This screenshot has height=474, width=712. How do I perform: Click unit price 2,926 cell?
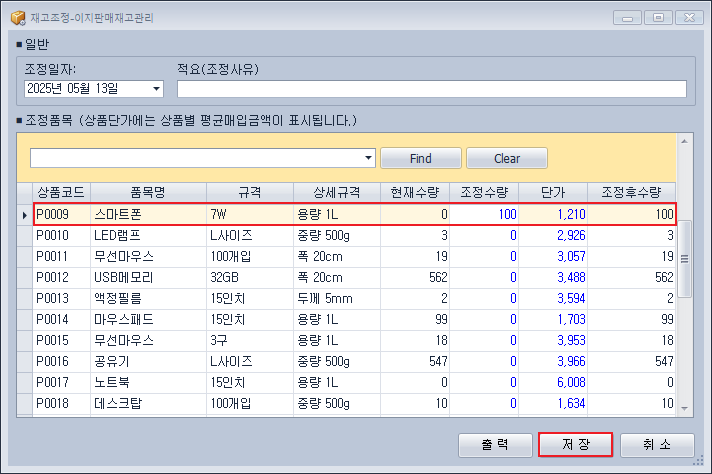553,236
